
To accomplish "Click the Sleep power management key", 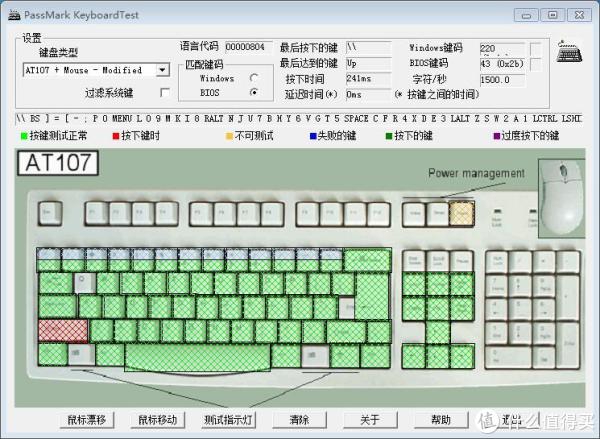I will click(x=438, y=213).
